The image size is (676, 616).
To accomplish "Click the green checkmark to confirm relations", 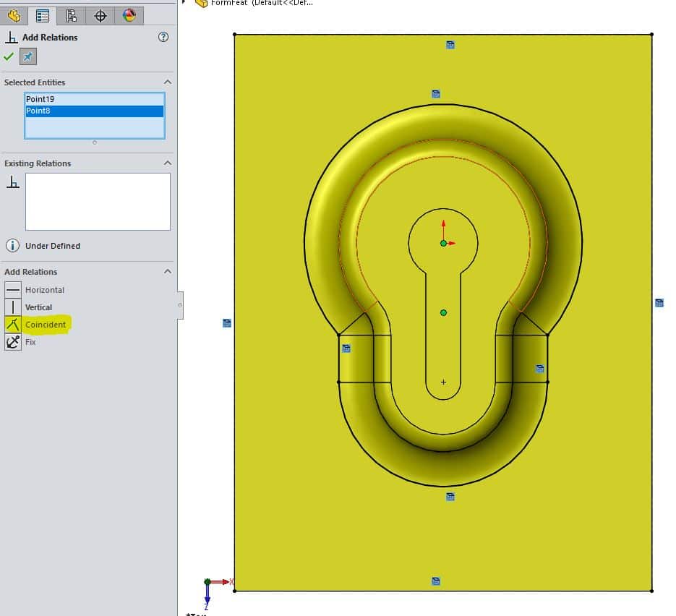I will (9, 56).
